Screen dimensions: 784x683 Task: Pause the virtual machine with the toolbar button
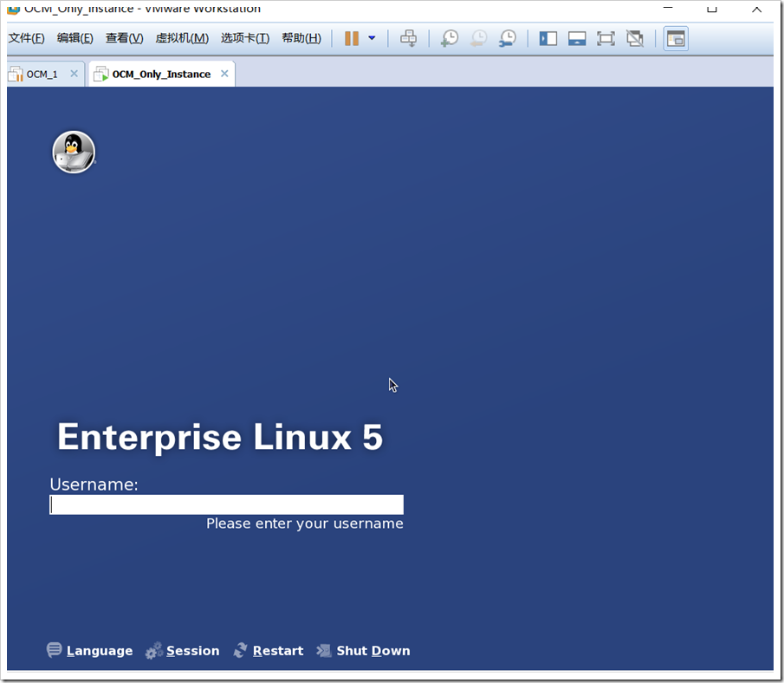click(352, 38)
